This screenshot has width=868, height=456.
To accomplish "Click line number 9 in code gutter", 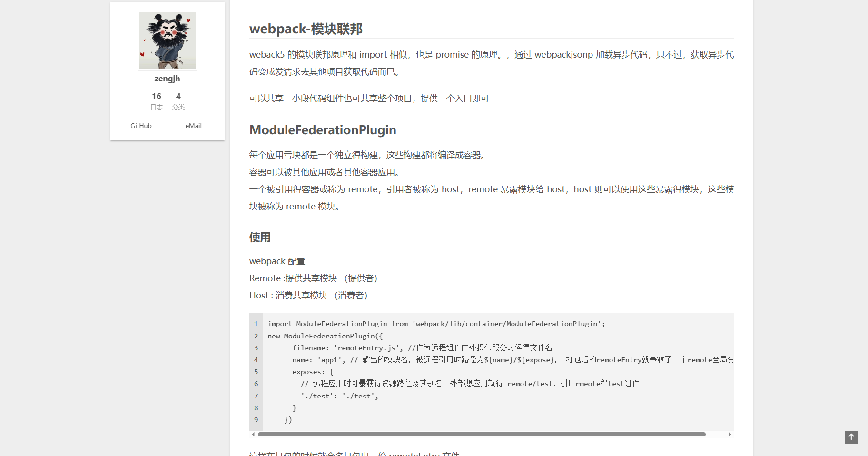I will [x=256, y=420].
